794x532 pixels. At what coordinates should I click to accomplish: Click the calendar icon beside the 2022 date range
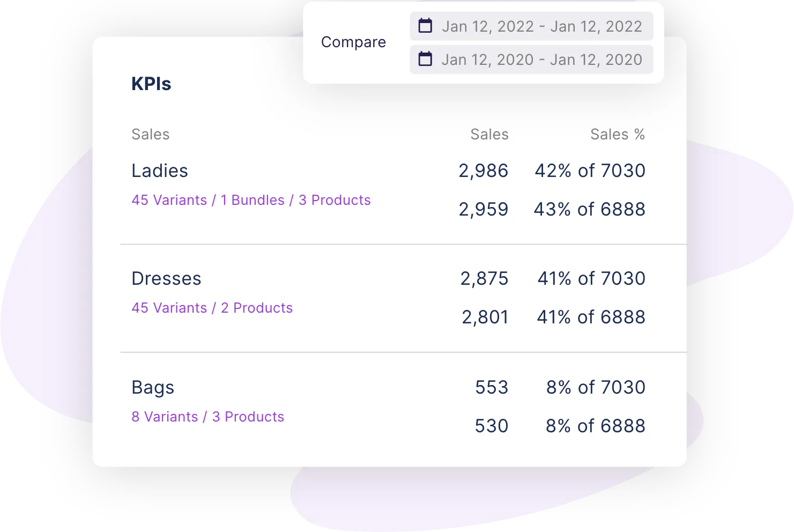pos(425,26)
